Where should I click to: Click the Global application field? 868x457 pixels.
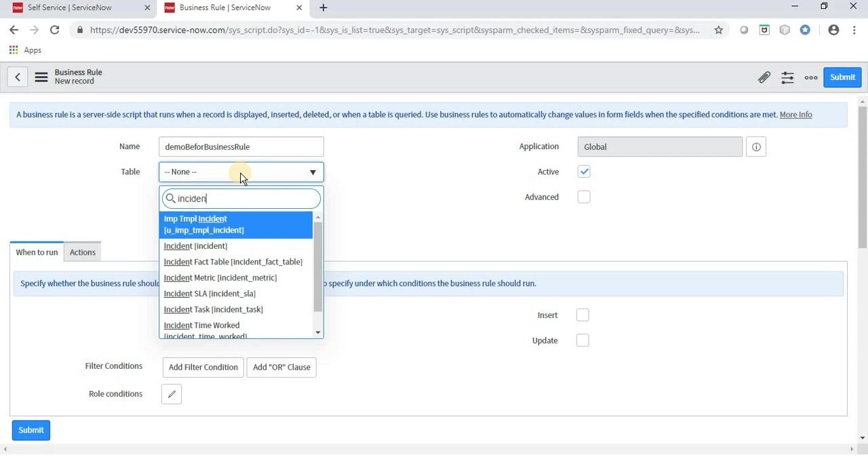[x=660, y=146]
